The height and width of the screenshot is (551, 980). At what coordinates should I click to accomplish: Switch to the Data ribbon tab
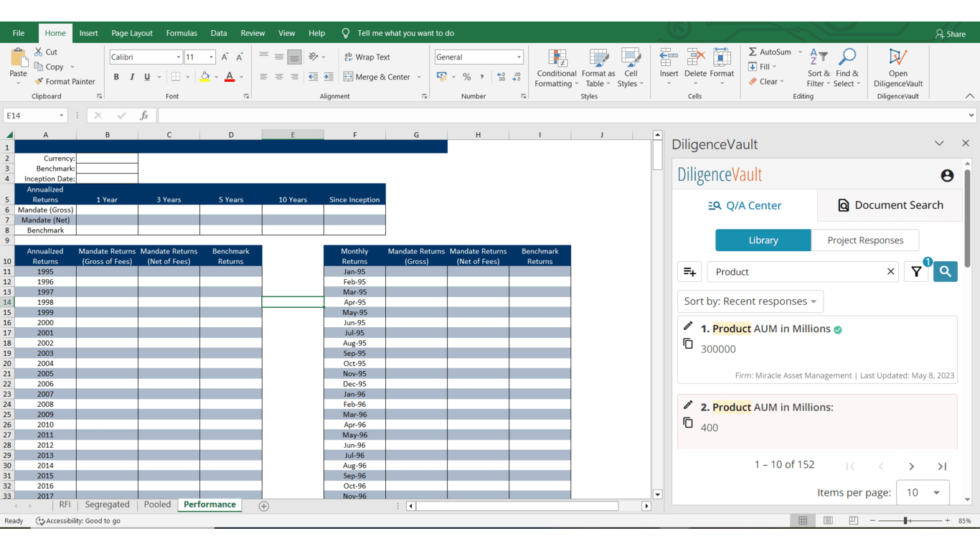[x=219, y=33]
